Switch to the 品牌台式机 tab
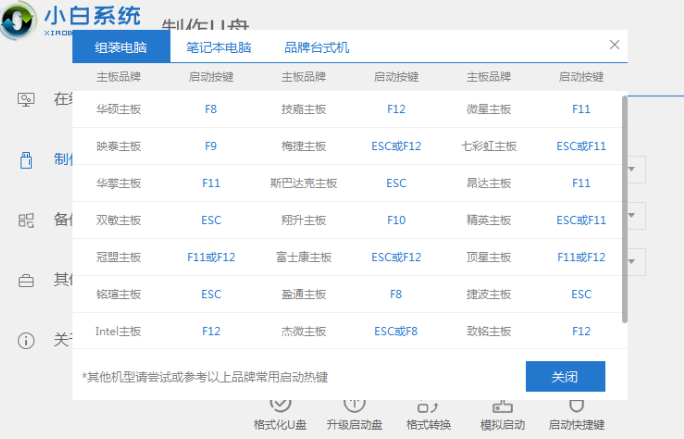Screen dimensions: 684x439 click(317, 47)
